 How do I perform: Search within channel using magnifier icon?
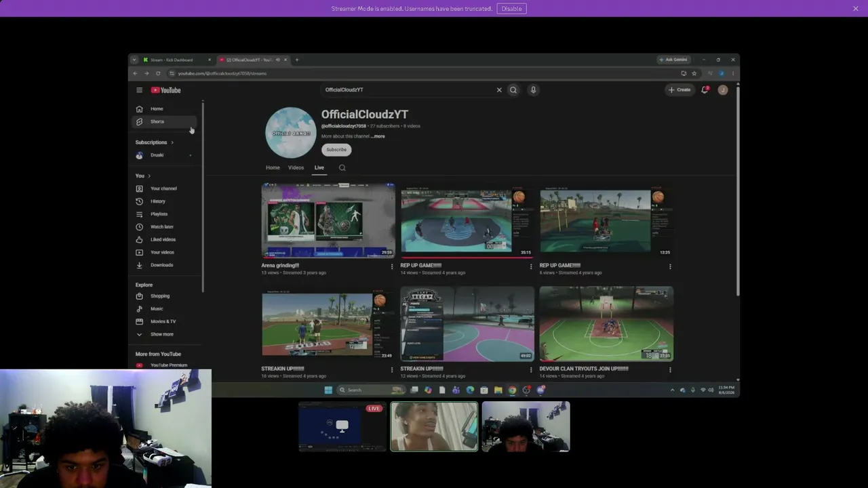(342, 168)
